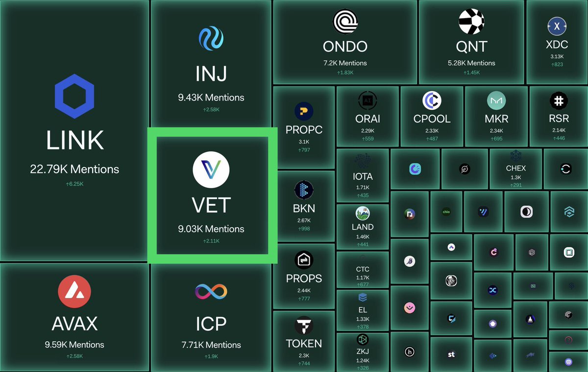588x372 pixels.
Task: Click the teal stacked-chevron logo tile
Action: [569, 212]
